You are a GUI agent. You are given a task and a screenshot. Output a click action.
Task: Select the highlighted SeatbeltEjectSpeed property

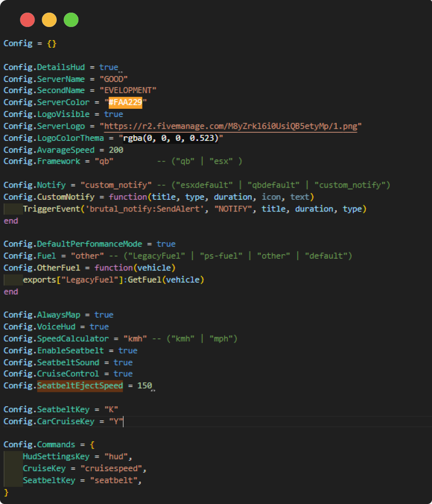(x=80, y=386)
